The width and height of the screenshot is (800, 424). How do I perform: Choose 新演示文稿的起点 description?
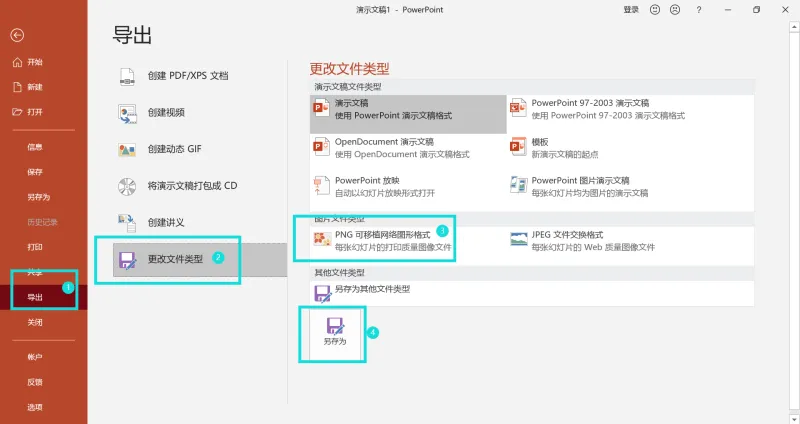point(565,155)
